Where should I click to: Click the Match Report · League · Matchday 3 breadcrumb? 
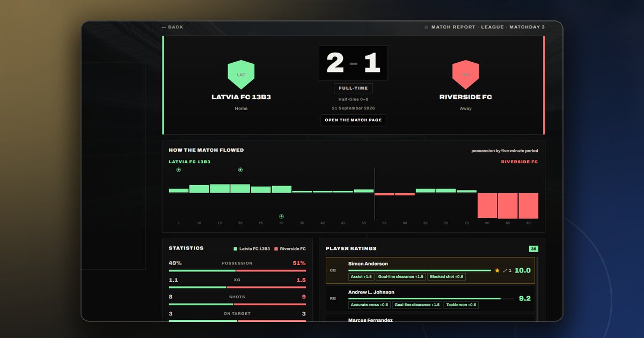pos(488,27)
